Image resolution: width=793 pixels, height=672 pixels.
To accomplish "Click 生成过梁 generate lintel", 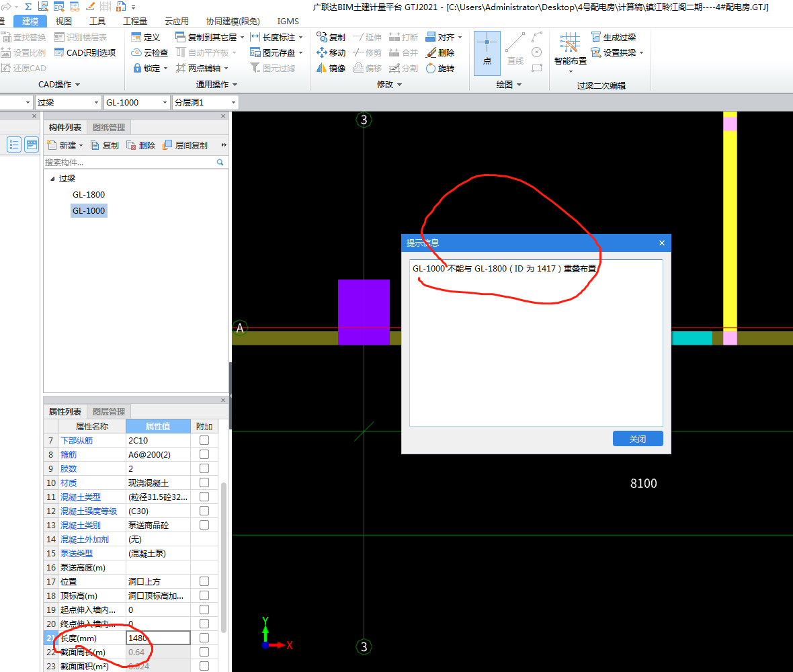I will pos(614,38).
